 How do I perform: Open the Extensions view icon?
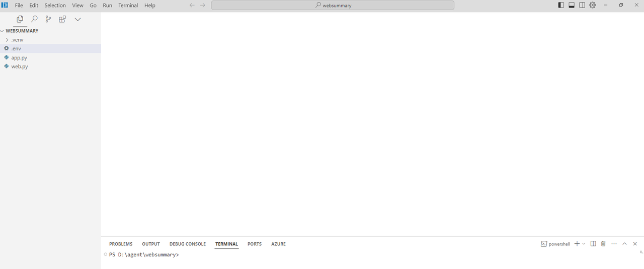tap(62, 19)
